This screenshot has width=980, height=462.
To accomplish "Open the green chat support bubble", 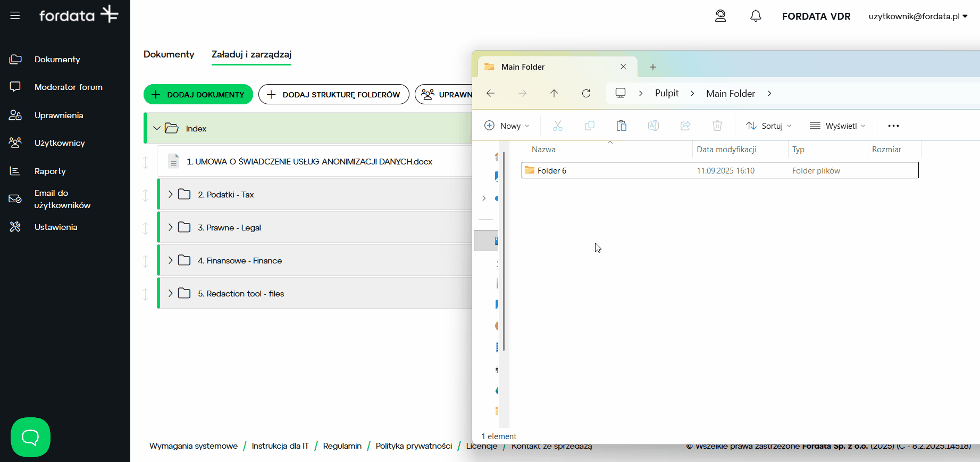I will pyautogui.click(x=30, y=437).
